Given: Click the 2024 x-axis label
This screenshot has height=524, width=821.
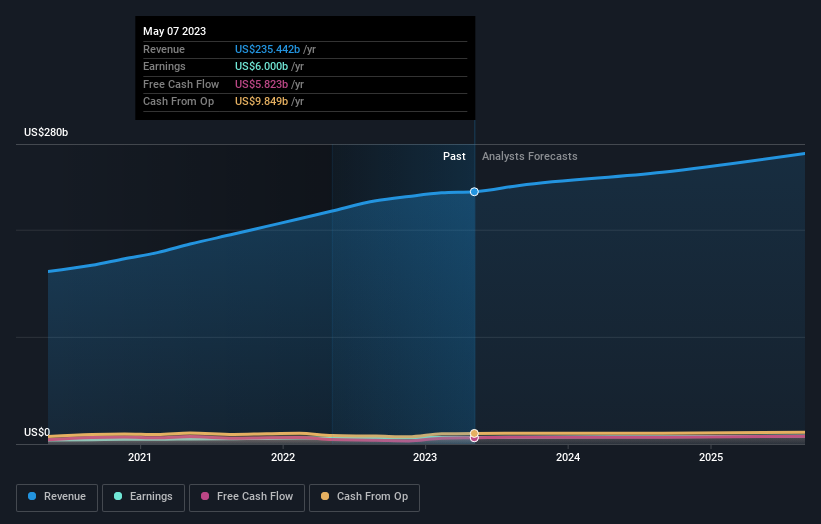Looking at the screenshot, I should (x=568, y=457).
